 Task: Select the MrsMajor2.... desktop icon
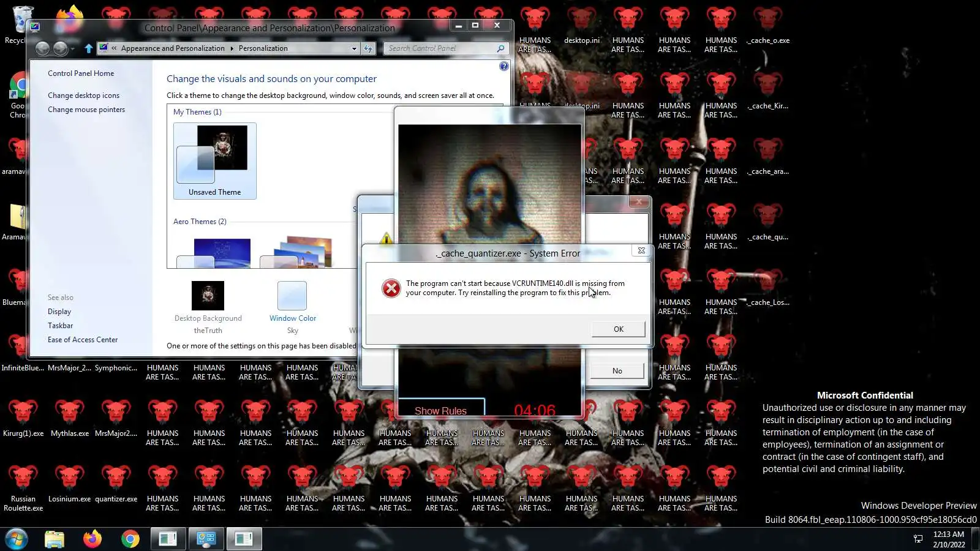(116, 419)
